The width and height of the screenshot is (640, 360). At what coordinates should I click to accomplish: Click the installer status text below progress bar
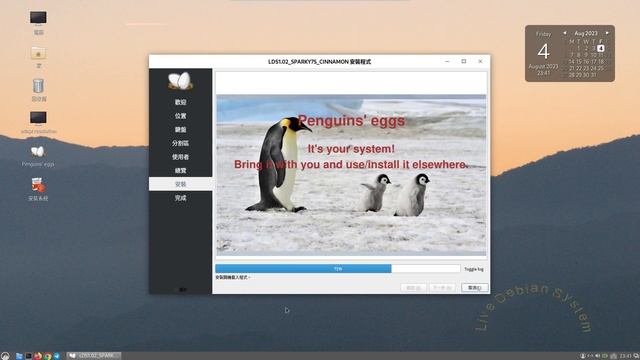click(x=233, y=278)
